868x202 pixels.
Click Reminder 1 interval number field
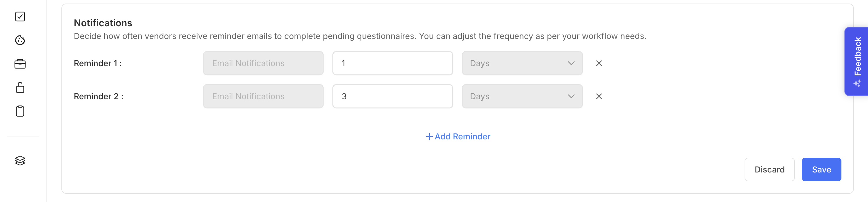[x=392, y=63]
